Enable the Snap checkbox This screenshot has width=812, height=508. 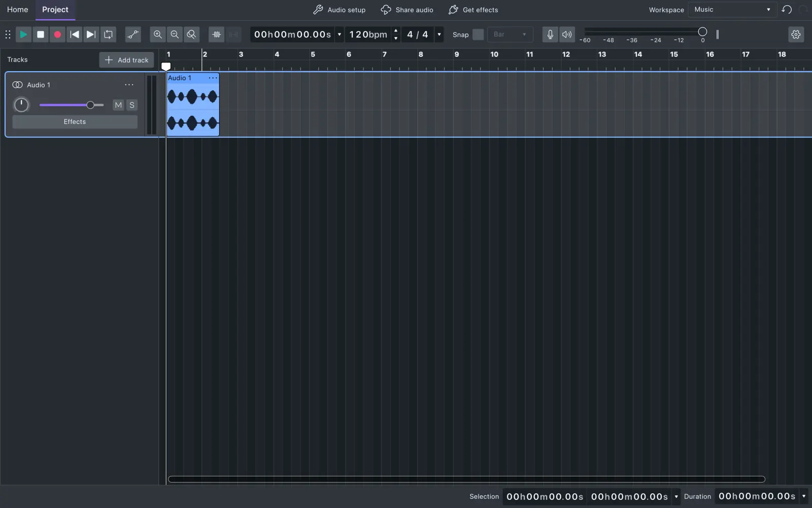pos(478,35)
